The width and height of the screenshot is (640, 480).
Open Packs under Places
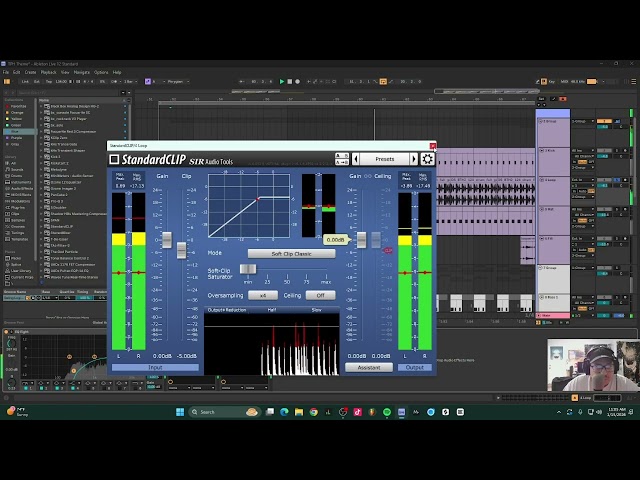16,258
